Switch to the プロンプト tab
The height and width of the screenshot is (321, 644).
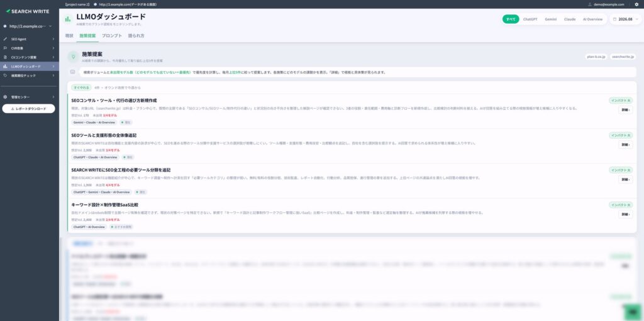(x=112, y=36)
